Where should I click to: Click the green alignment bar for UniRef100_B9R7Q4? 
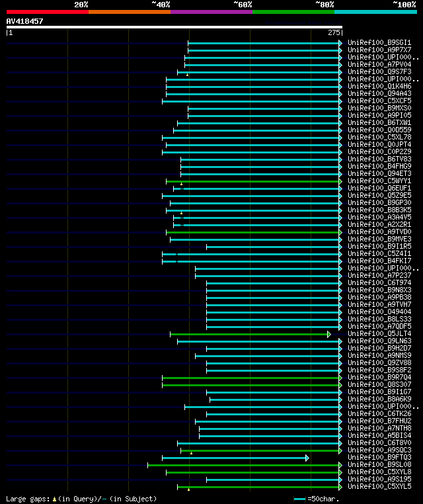point(251,378)
